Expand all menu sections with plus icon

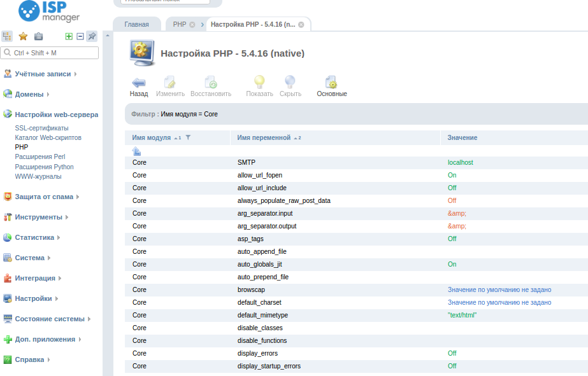[69, 36]
